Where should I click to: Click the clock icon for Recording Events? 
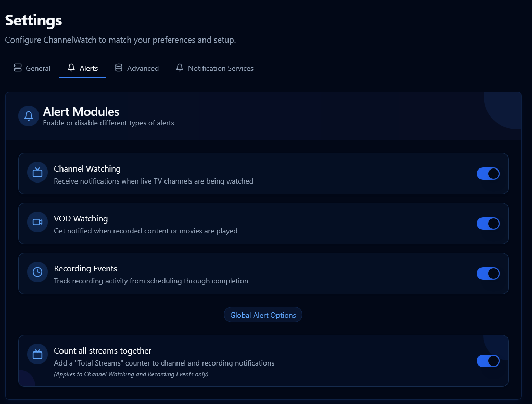37,272
